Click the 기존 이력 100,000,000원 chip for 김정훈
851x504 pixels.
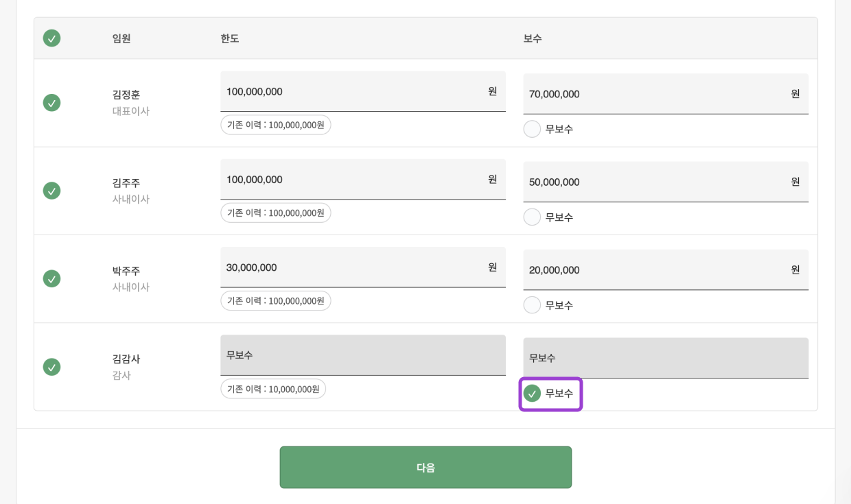(x=275, y=125)
